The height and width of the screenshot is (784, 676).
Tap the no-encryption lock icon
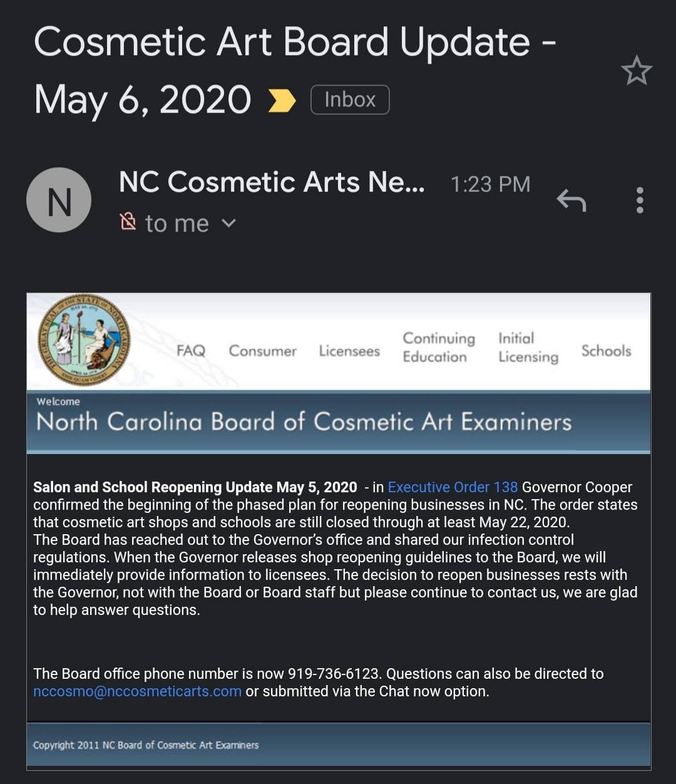(x=128, y=221)
